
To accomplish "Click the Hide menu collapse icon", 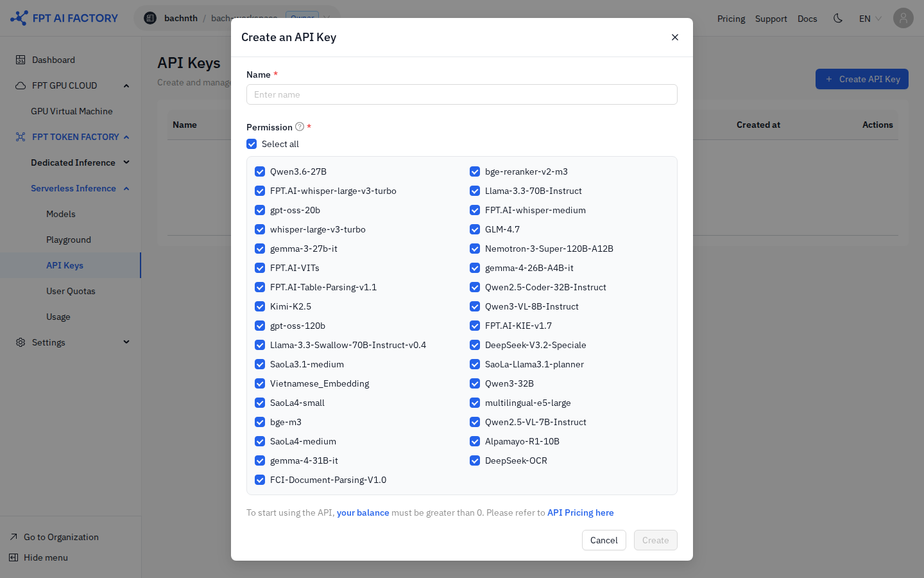I will (x=13, y=557).
